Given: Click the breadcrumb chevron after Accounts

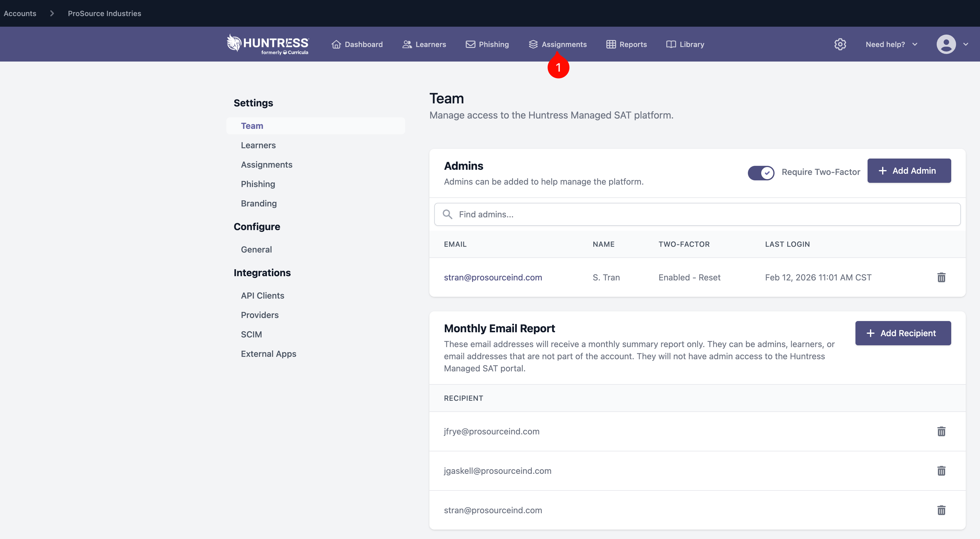Looking at the screenshot, I should [x=52, y=13].
